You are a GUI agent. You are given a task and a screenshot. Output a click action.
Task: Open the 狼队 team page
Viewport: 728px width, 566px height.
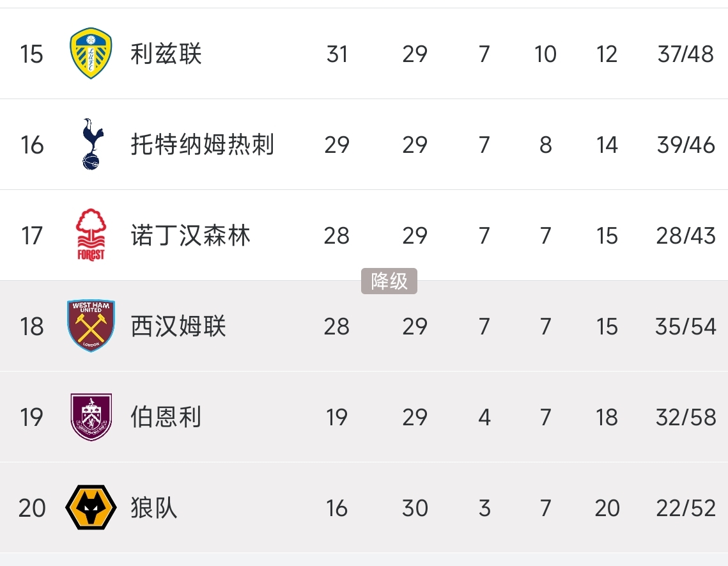coord(154,508)
